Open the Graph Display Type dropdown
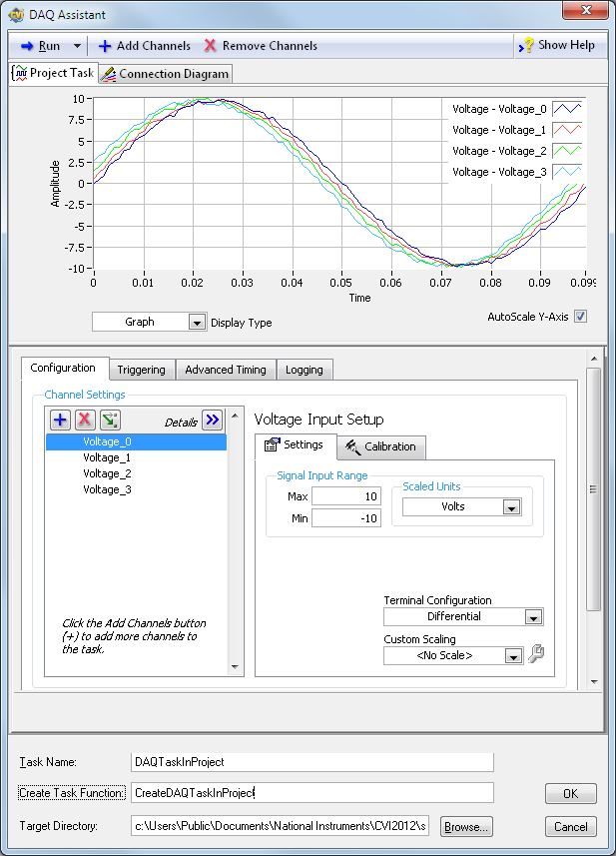This screenshot has width=616, height=856. click(197, 323)
